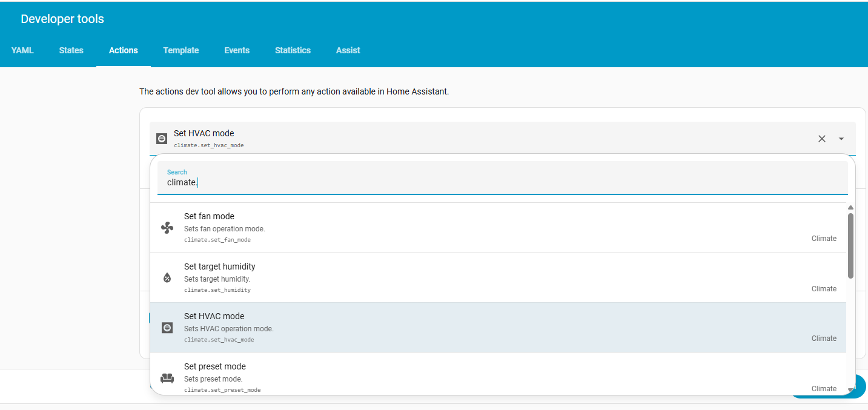Switch to the States tab
The image size is (868, 410).
(x=71, y=50)
